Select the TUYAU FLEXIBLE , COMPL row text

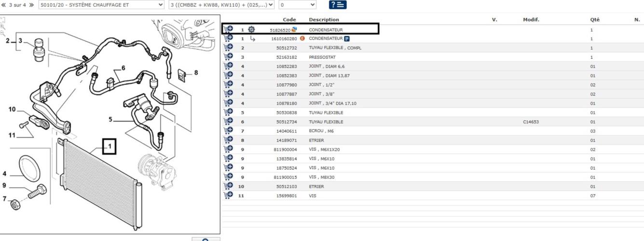click(335, 48)
